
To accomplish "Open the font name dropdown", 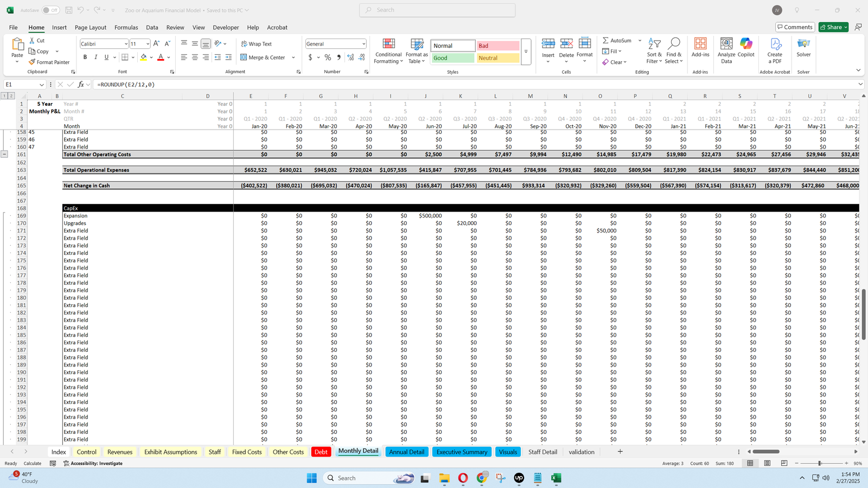I will tap(126, 44).
